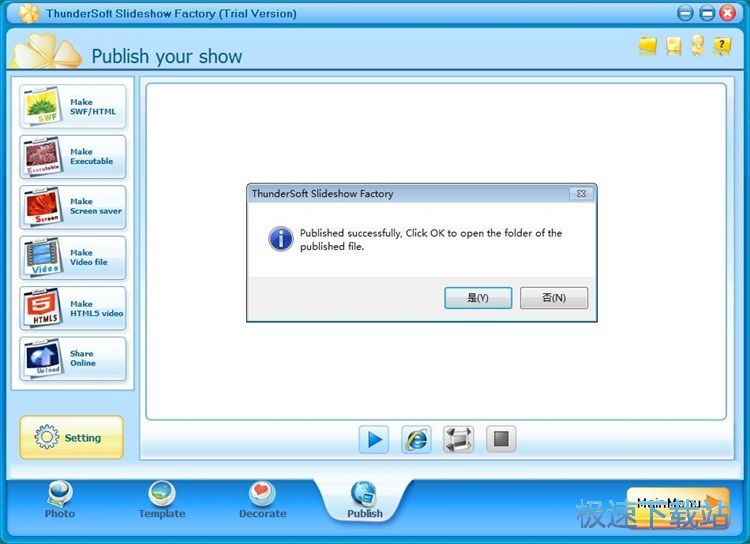Viewport: 750px width, 544px height.
Task: Open the help question mark icon
Action: (x=722, y=46)
